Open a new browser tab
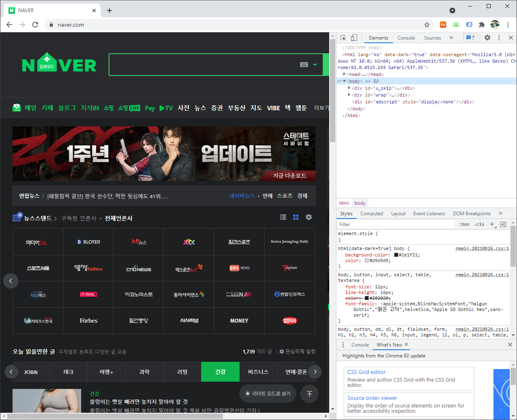The image size is (517, 420). [109, 10]
